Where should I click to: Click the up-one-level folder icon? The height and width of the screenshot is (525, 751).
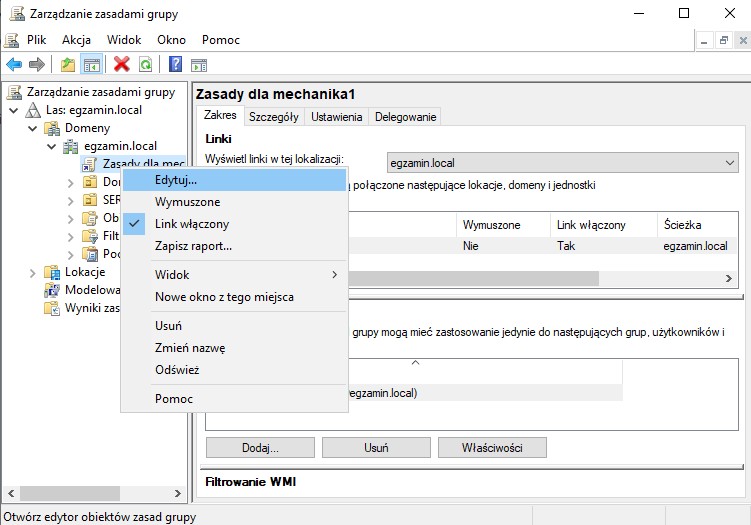(x=68, y=65)
